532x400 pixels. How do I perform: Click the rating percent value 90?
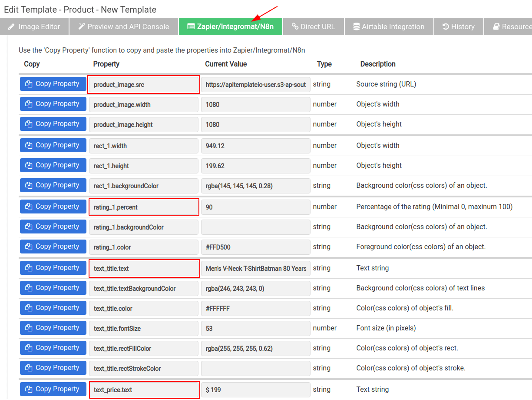pos(256,207)
